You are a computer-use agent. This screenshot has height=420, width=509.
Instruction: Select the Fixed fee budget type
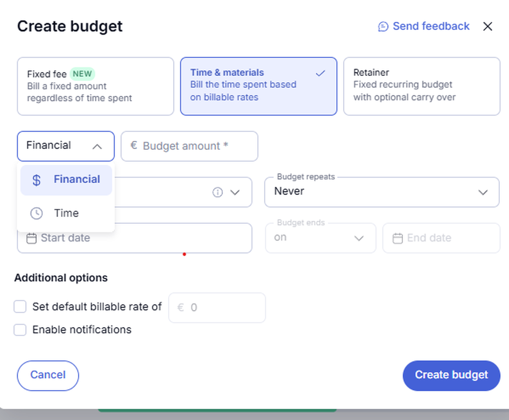95,86
